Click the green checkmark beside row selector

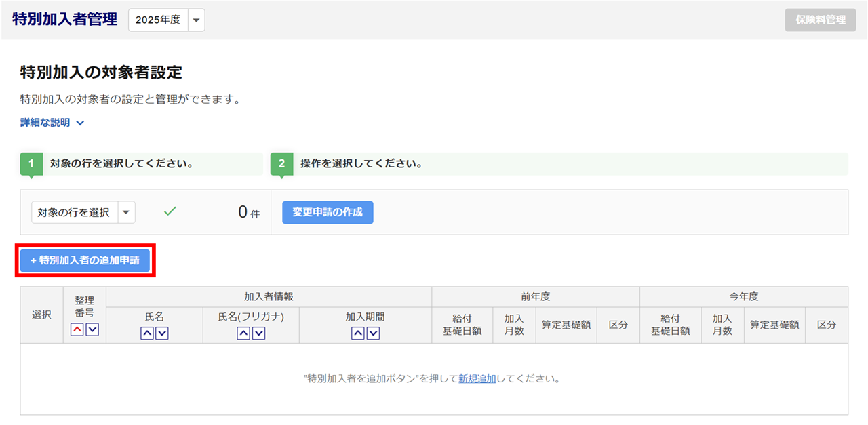170,211
